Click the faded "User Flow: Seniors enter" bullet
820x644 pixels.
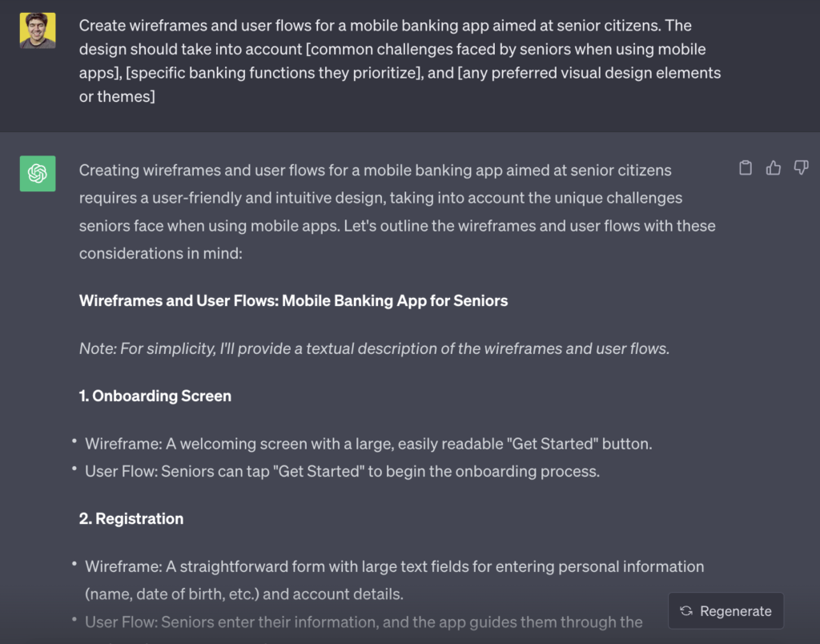click(364, 622)
